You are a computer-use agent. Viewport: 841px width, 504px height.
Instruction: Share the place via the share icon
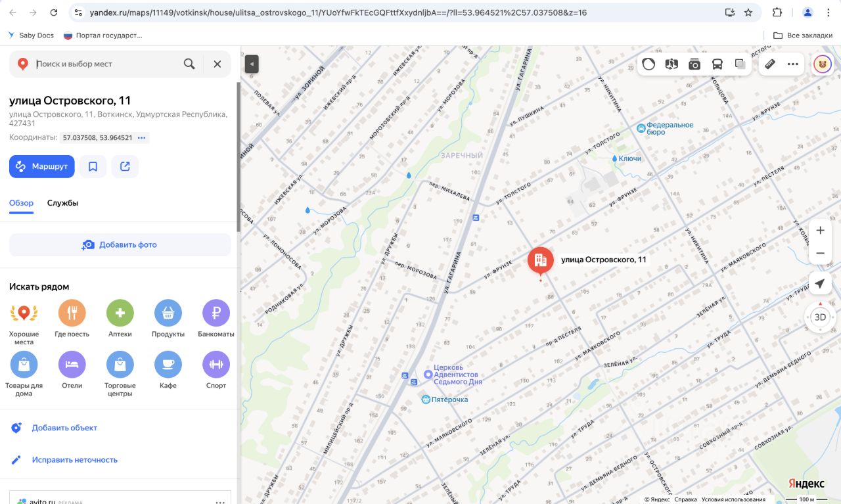(125, 166)
